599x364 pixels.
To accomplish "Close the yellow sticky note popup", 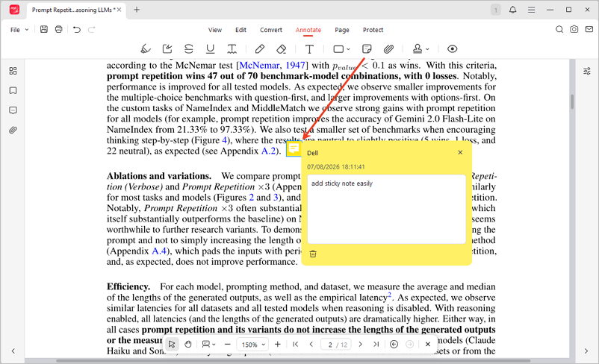I will point(460,152).
